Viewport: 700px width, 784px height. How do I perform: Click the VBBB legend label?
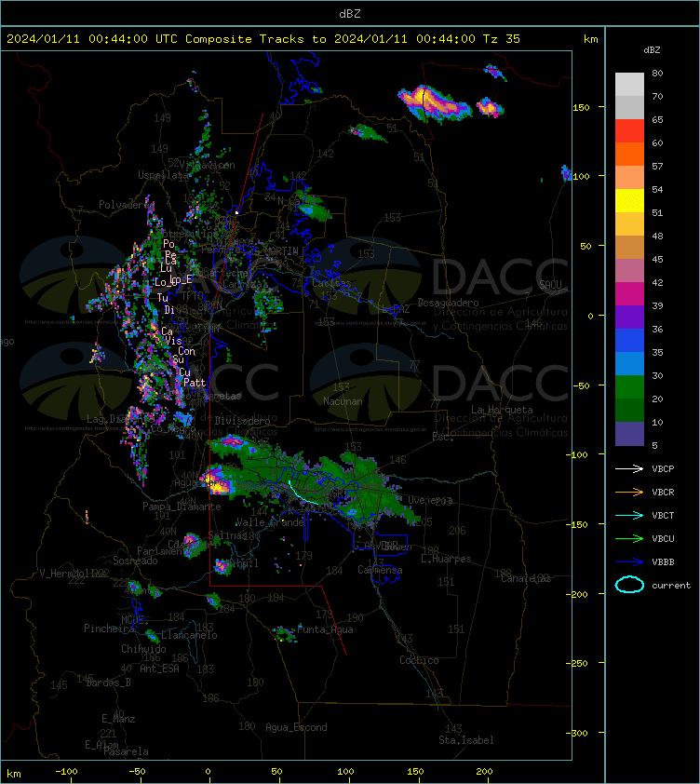[x=663, y=562]
